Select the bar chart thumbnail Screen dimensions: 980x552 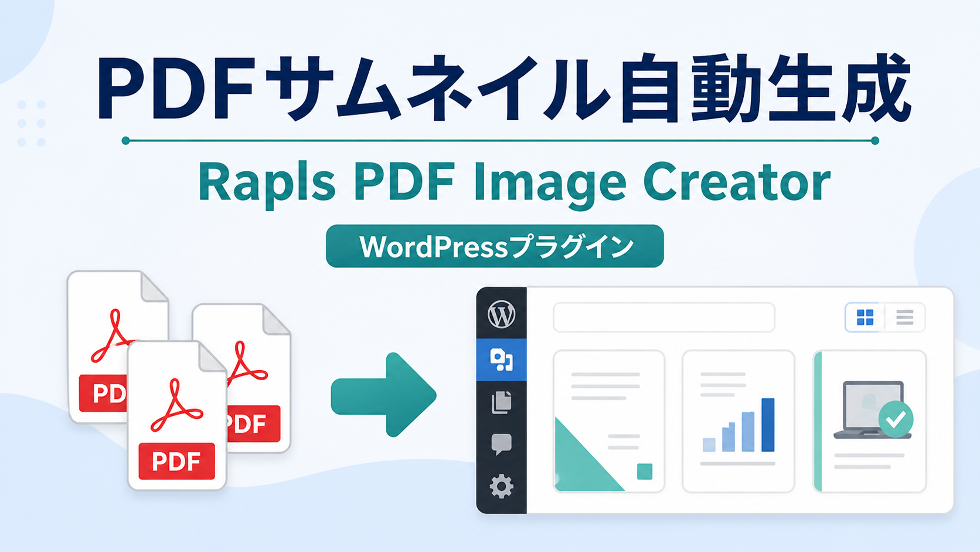tap(739, 421)
